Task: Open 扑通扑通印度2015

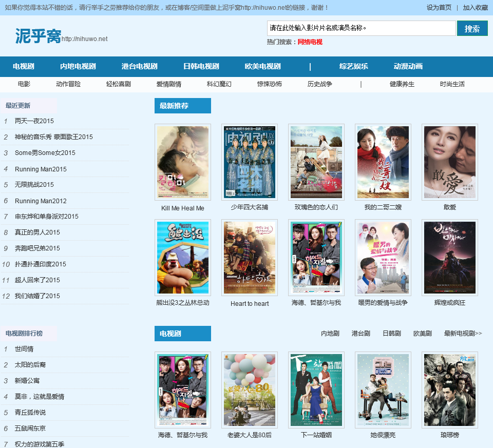Action: (x=40, y=264)
